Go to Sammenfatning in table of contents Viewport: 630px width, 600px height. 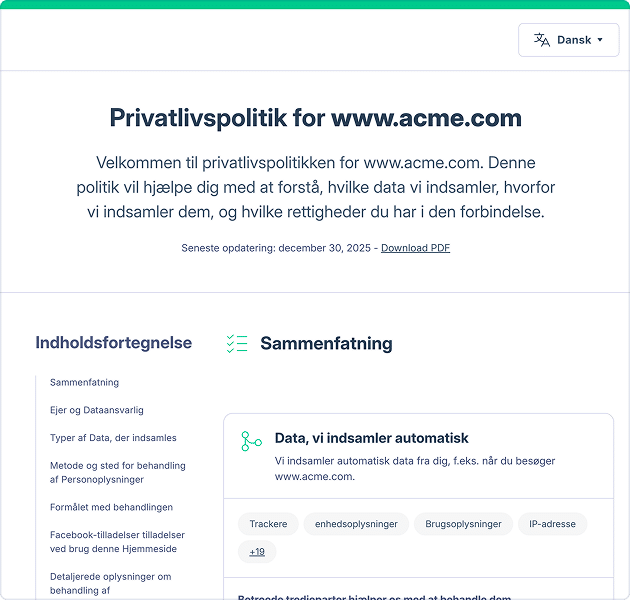point(84,382)
